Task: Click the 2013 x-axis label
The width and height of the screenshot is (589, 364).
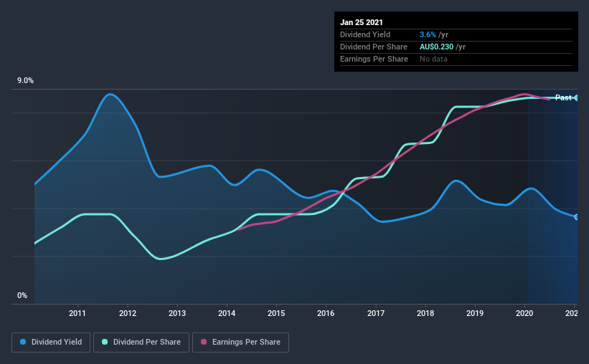Action: pos(177,313)
